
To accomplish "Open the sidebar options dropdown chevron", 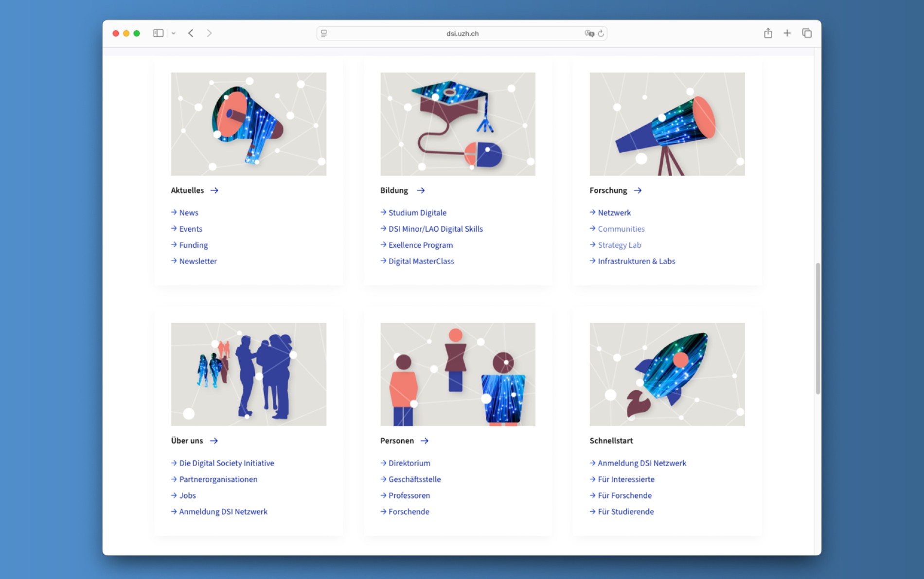I will (174, 34).
